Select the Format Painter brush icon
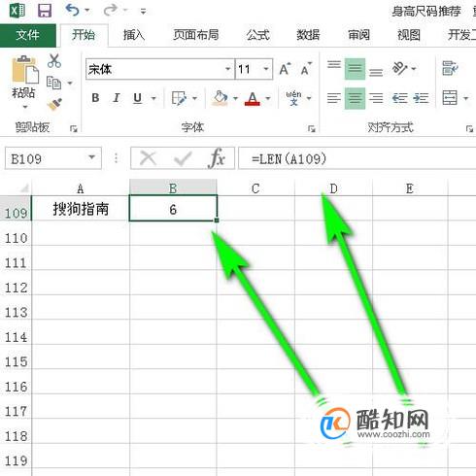The image size is (476, 476). [x=54, y=105]
